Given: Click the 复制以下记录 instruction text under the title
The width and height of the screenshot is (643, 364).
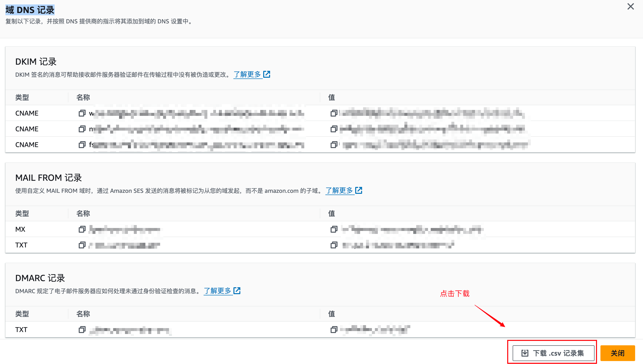Looking at the screenshot, I should click(x=99, y=21).
